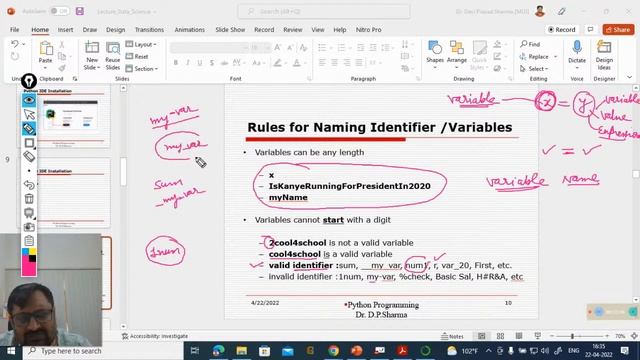The width and height of the screenshot is (640, 360).
Task: Choose the pen thickness dot in annotation toolbar
Action: click(x=29, y=171)
